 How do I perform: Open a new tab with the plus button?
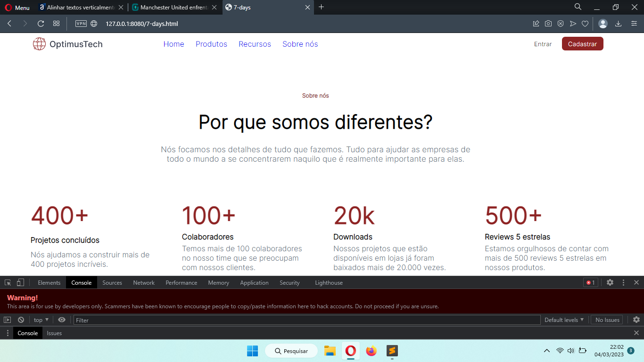point(322,7)
